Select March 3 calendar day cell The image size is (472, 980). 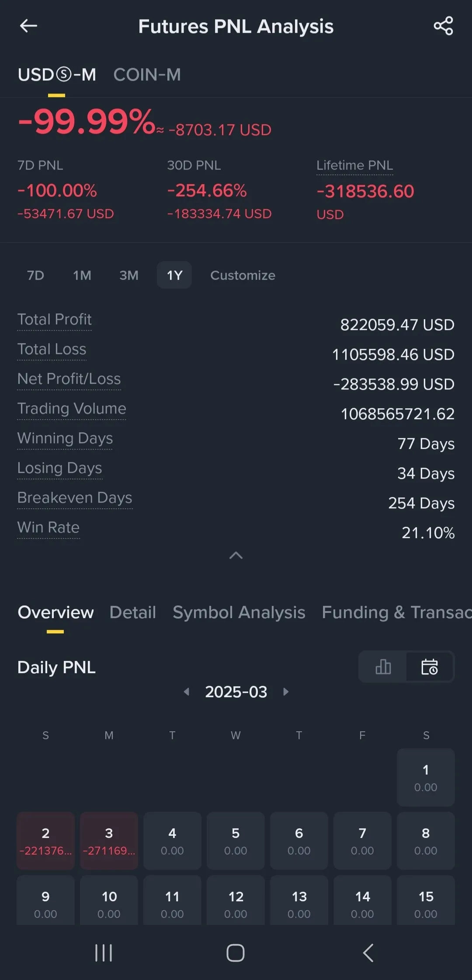[109, 841]
